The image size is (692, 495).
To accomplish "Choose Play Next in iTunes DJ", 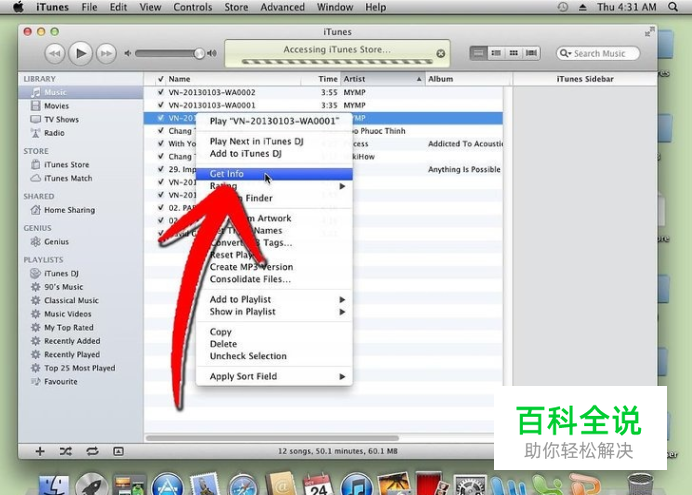I will click(274, 141).
